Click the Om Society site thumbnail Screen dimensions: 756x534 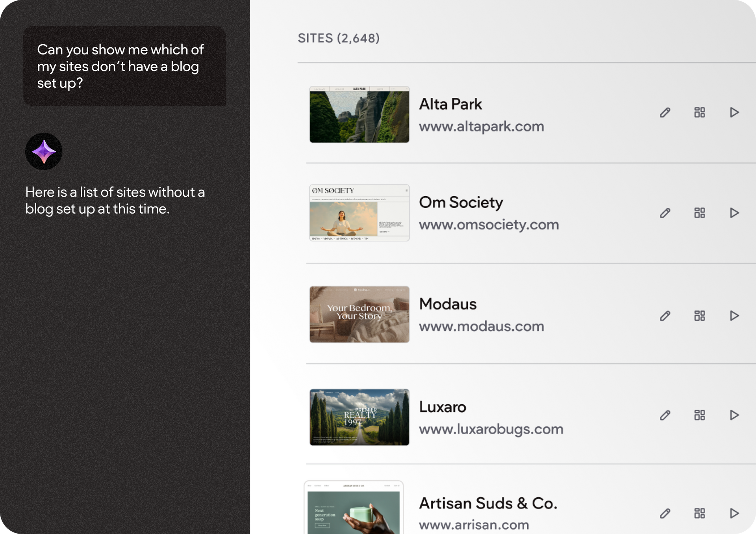[x=359, y=213]
